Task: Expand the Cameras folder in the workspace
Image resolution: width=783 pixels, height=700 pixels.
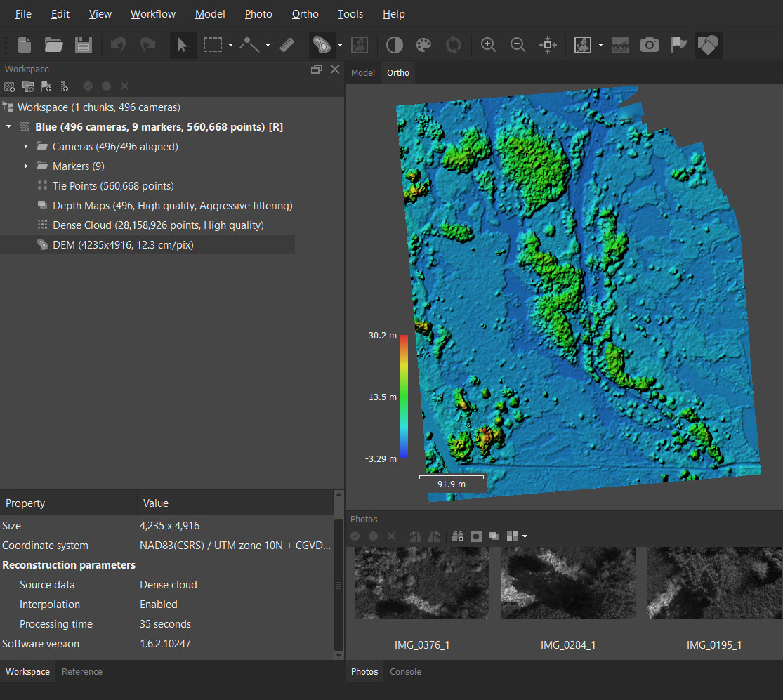Action: [x=27, y=146]
